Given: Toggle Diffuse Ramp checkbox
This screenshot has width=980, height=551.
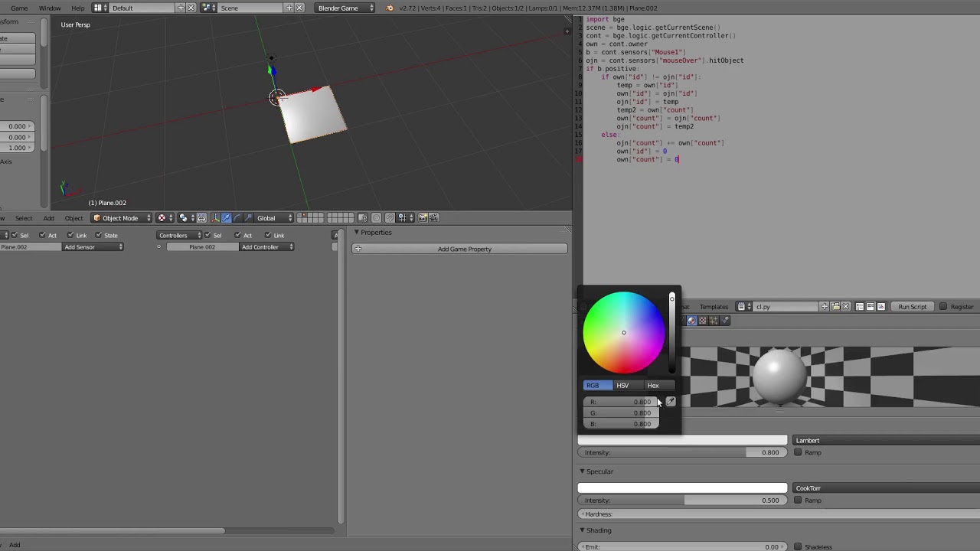Looking at the screenshot, I should pos(798,452).
